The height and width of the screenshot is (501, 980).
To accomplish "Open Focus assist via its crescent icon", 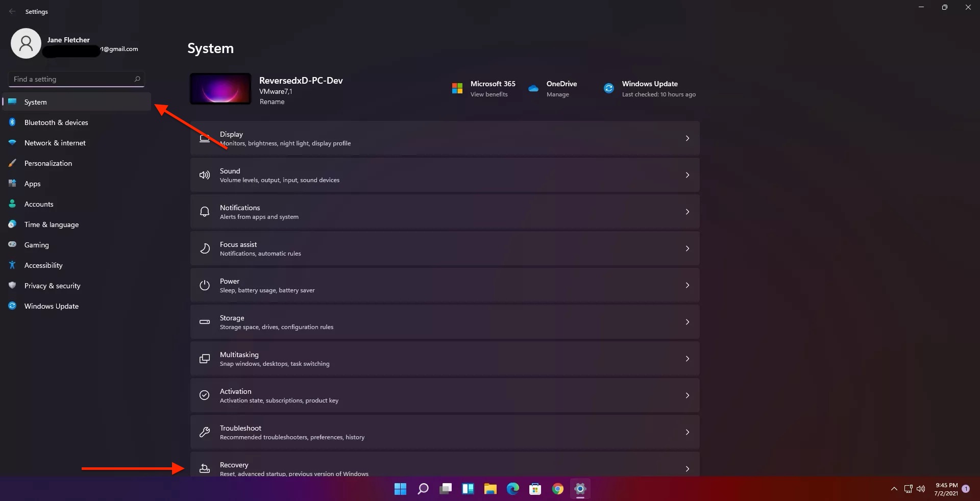I will tap(204, 248).
